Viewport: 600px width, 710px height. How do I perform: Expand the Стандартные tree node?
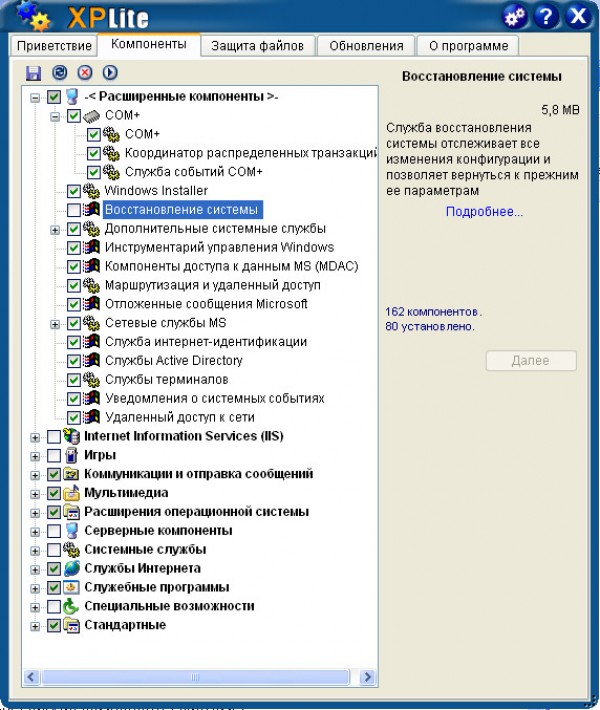click(x=35, y=626)
